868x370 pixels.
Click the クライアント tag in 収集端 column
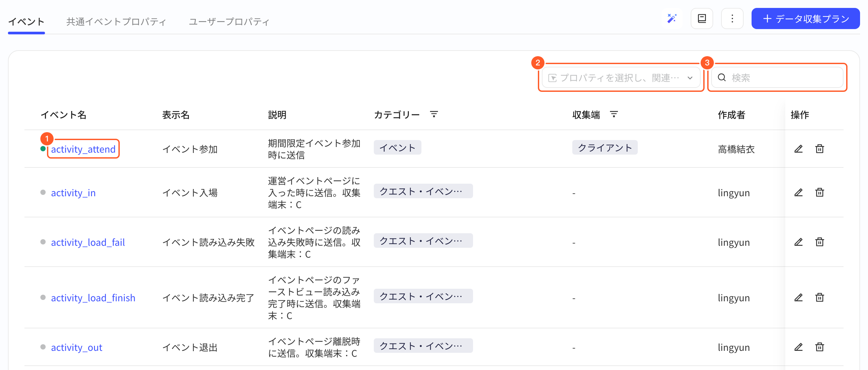[x=605, y=147]
